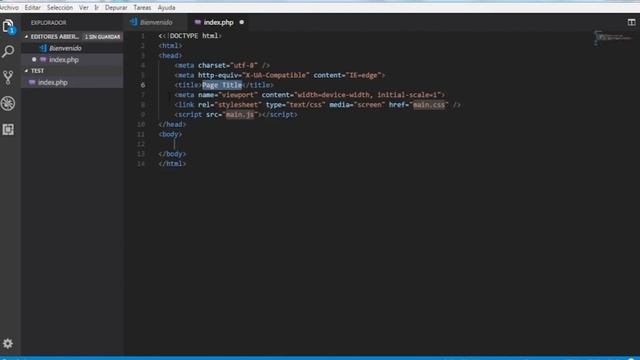Open the Extensions view in activity bar

(x=8, y=129)
